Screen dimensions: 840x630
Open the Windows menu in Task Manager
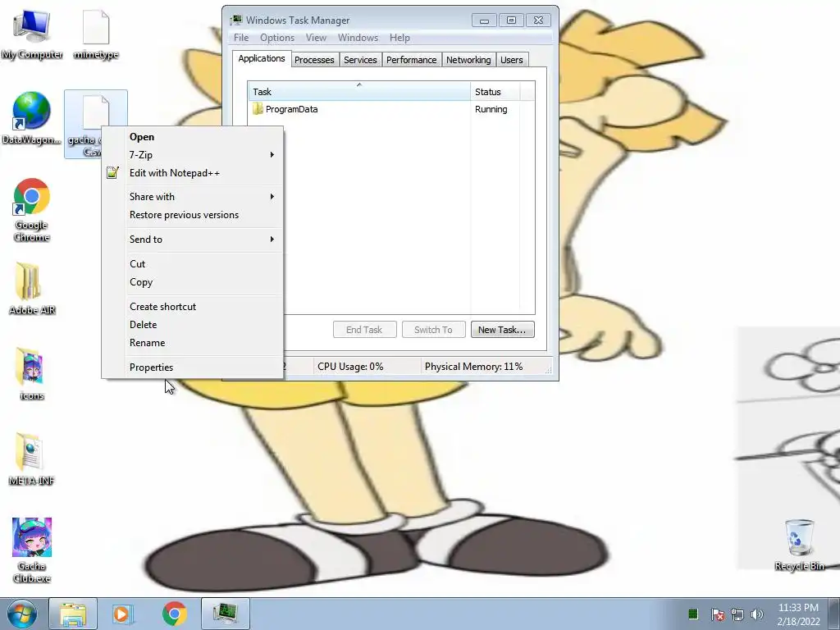click(358, 38)
